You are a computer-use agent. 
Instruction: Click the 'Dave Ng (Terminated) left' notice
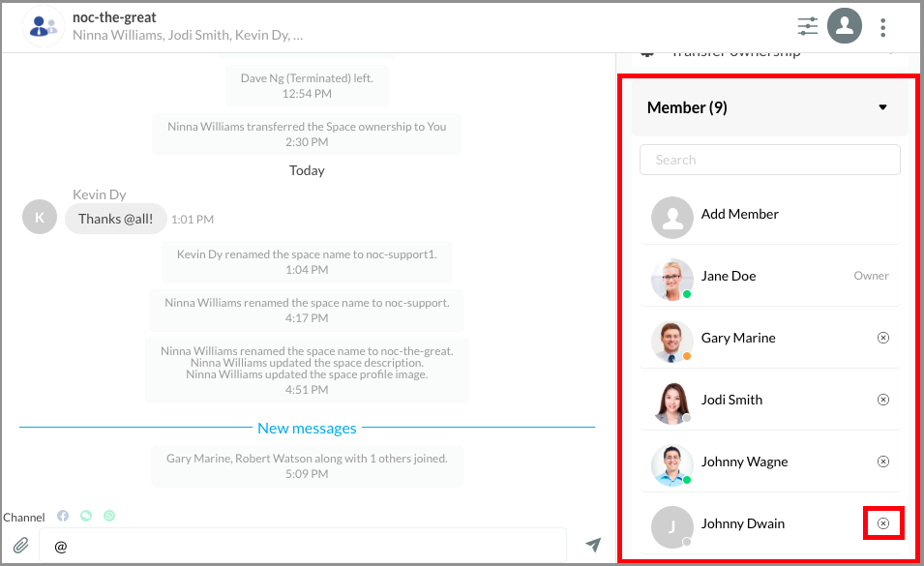(307, 85)
